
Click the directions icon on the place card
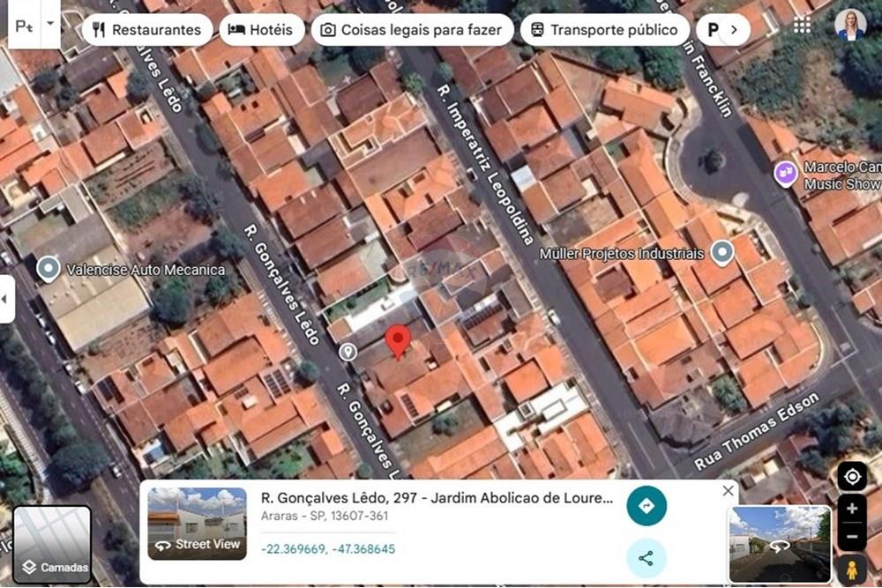(x=647, y=506)
